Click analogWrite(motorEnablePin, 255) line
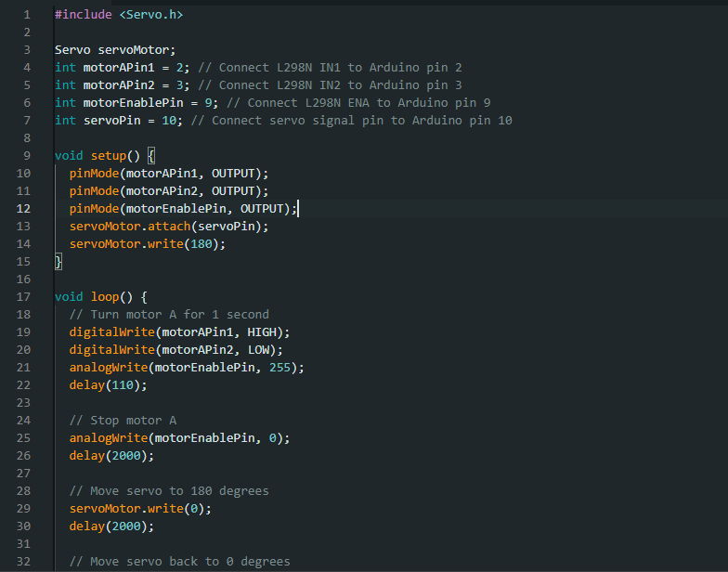This screenshot has height=572, width=728. coord(187,368)
